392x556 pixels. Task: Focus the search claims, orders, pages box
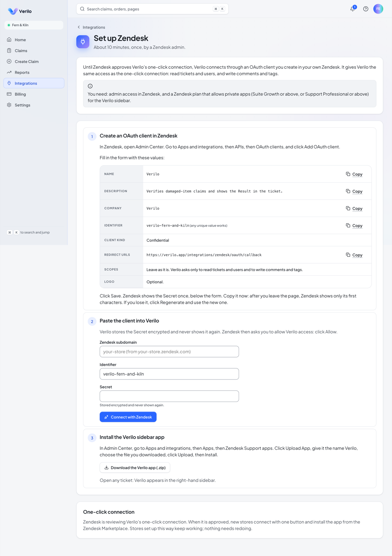click(153, 9)
